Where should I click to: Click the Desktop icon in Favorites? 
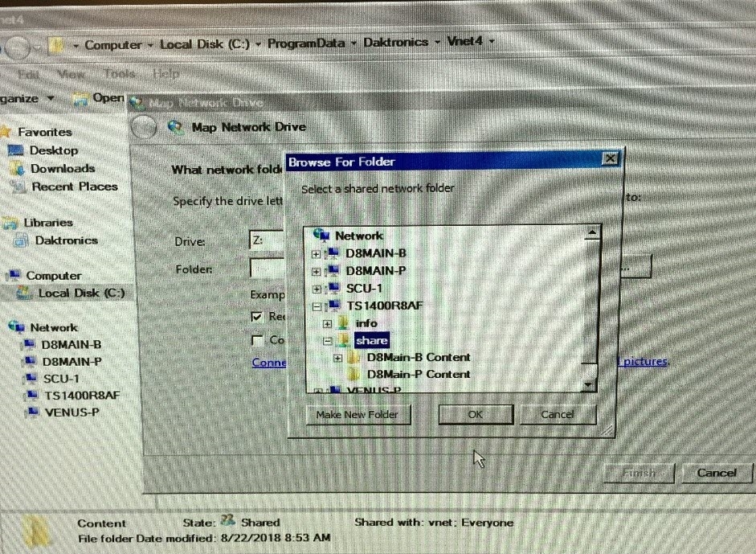(x=16, y=150)
